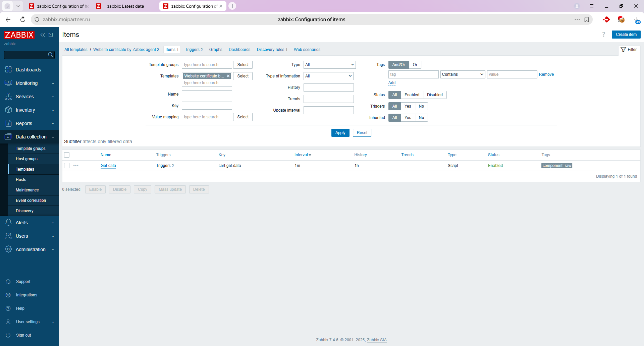This screenshot has height=346, width=644.
Task: Click the browser page reload icon
Action: pos(23,19)
